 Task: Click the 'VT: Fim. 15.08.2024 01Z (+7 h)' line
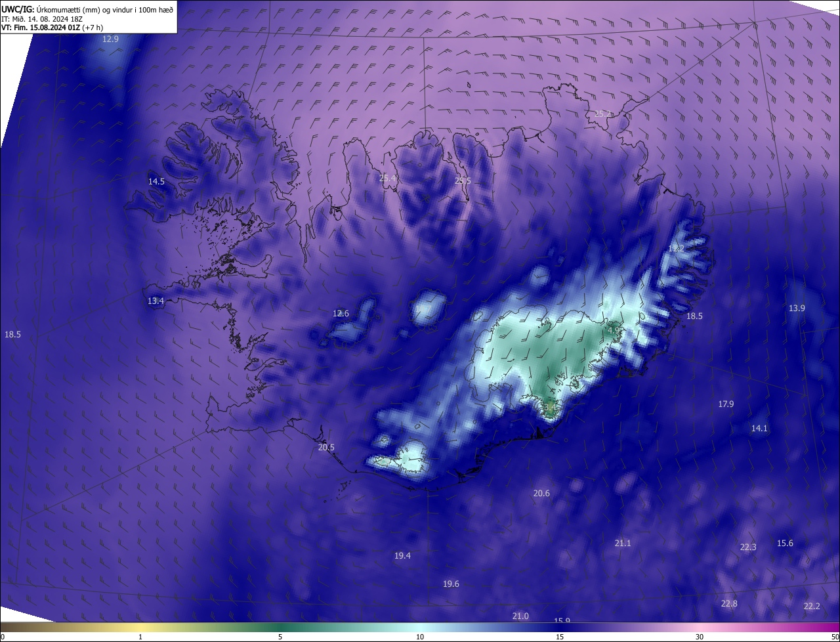(52, 28)
